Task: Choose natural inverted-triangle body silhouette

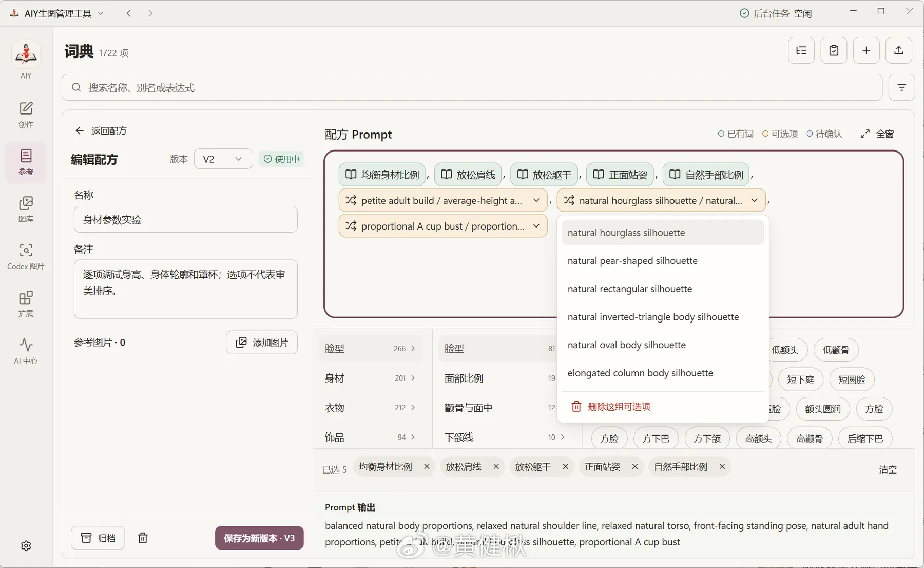Action: [663, 317]
